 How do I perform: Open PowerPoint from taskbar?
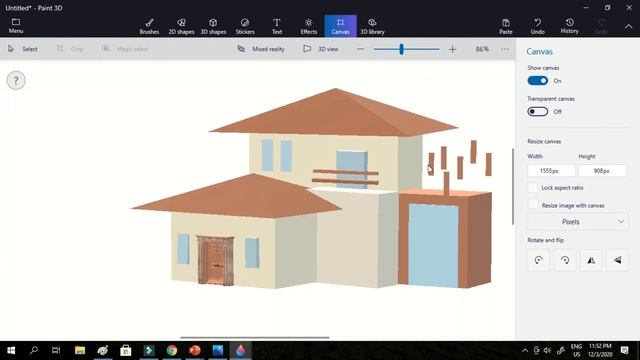point(195,350)
